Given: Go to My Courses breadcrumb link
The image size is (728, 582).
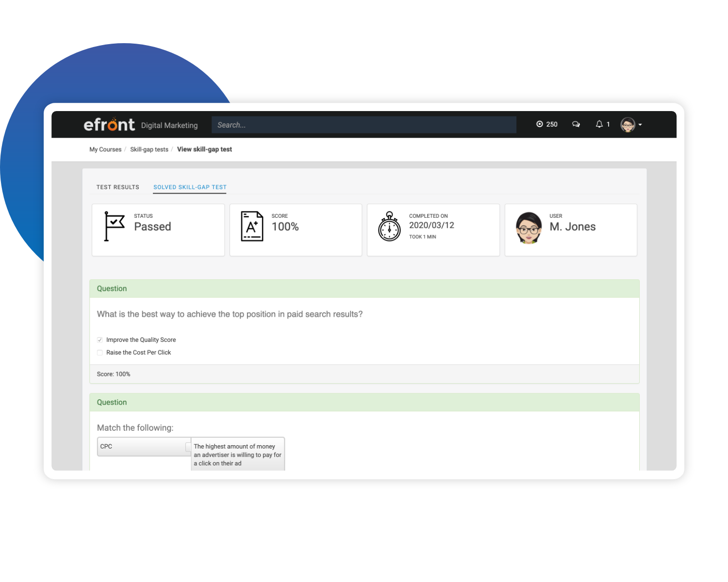Looking at the screenshot, I should (105, 149).
